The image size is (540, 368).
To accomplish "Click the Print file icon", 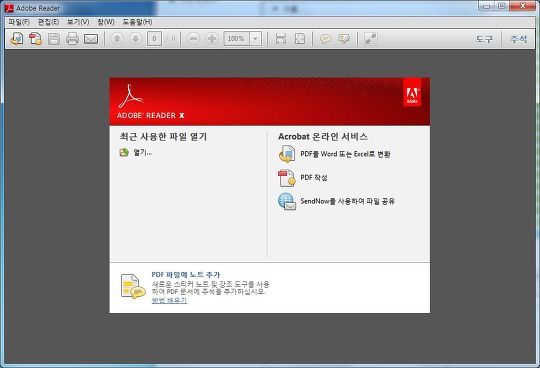I will click(72, 39).
